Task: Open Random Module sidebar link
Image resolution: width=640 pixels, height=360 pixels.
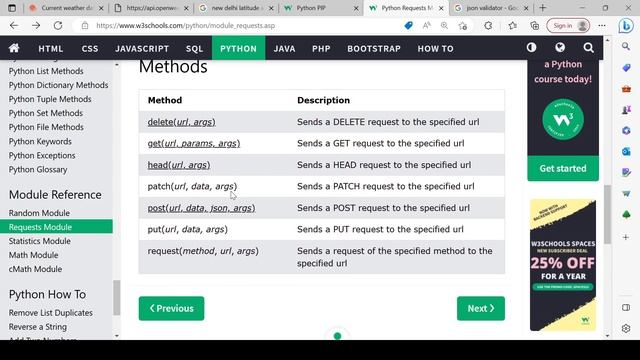Action: pyautogui.click(x=39, y=213)
